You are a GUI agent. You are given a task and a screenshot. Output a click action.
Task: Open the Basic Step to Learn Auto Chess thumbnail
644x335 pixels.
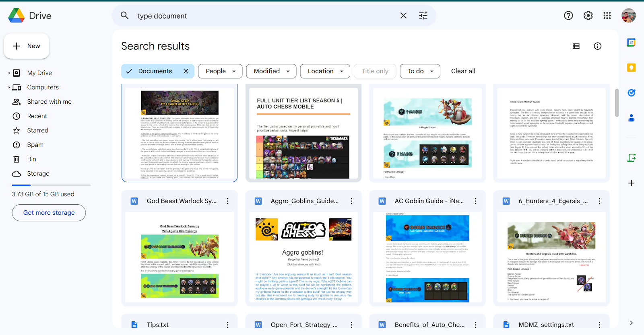180,133
